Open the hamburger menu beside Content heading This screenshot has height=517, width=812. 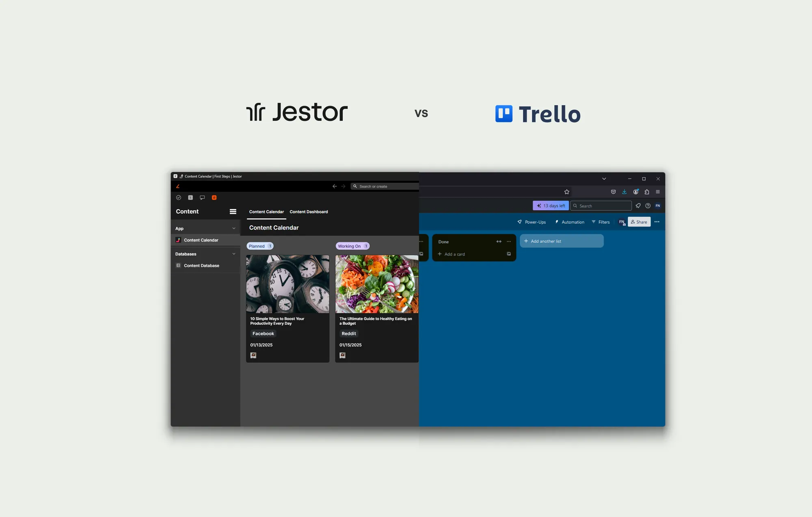click(x=233, y=212)
